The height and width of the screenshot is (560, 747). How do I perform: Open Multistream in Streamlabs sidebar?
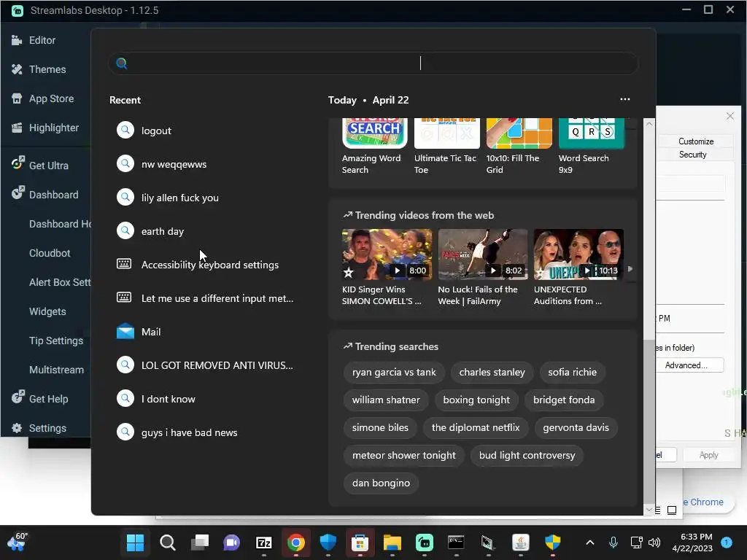click(x=56, y=370)
